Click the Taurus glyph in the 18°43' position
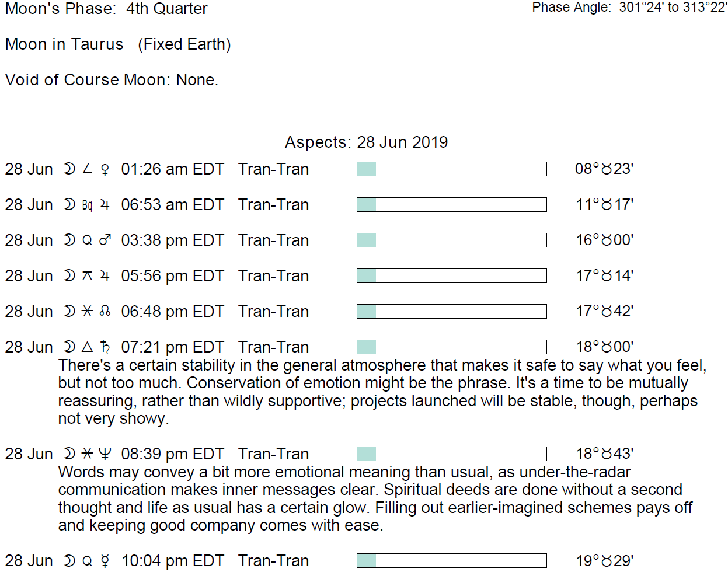Screen dimensions: 728x579 tap(607, 454)
